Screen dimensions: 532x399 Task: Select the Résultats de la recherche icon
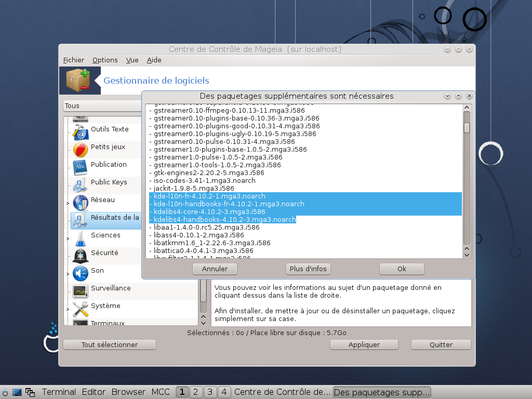click(81, 220)
